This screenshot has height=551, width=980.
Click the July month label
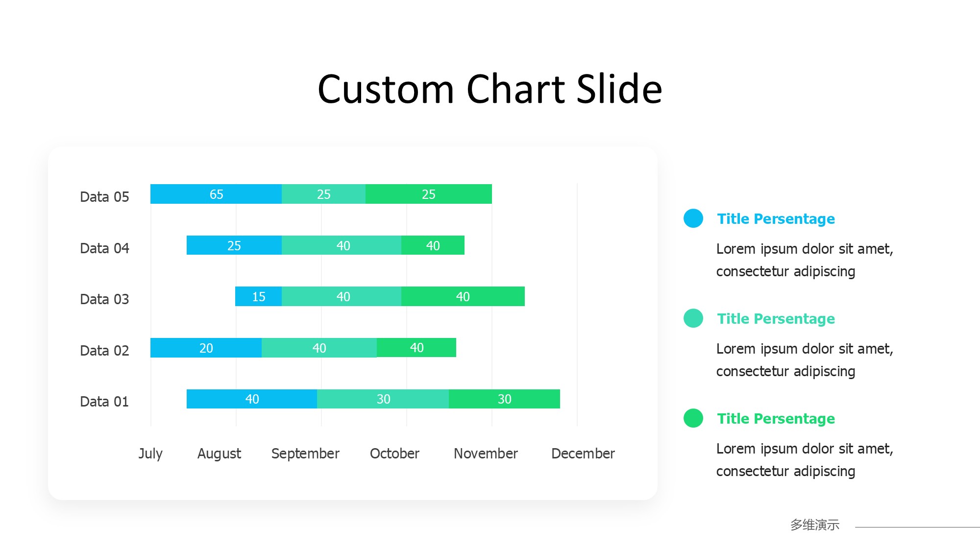tap(150, 454)
